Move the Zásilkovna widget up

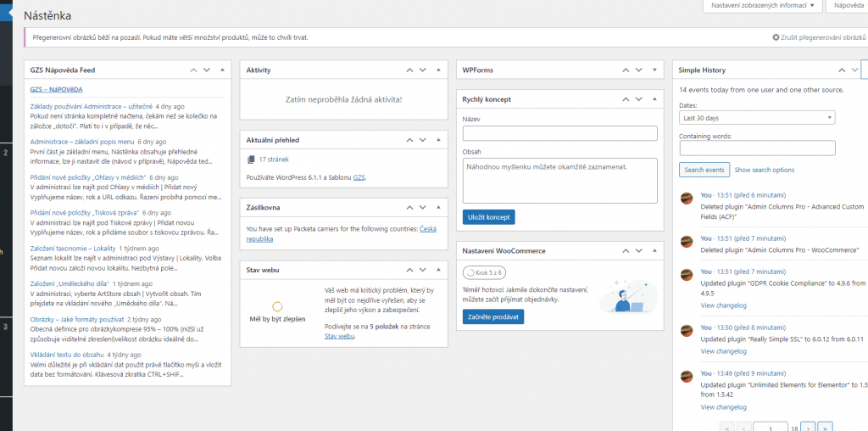[407, 207]
